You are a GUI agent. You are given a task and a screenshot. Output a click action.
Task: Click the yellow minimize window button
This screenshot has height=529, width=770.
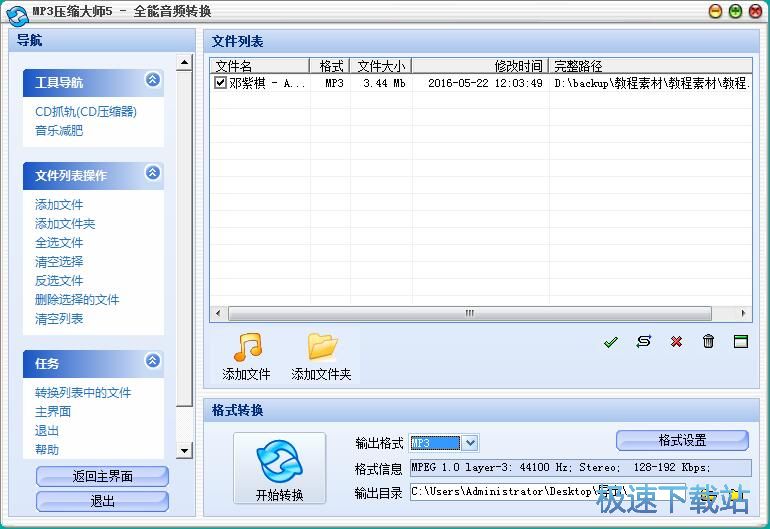click(715, 11)
